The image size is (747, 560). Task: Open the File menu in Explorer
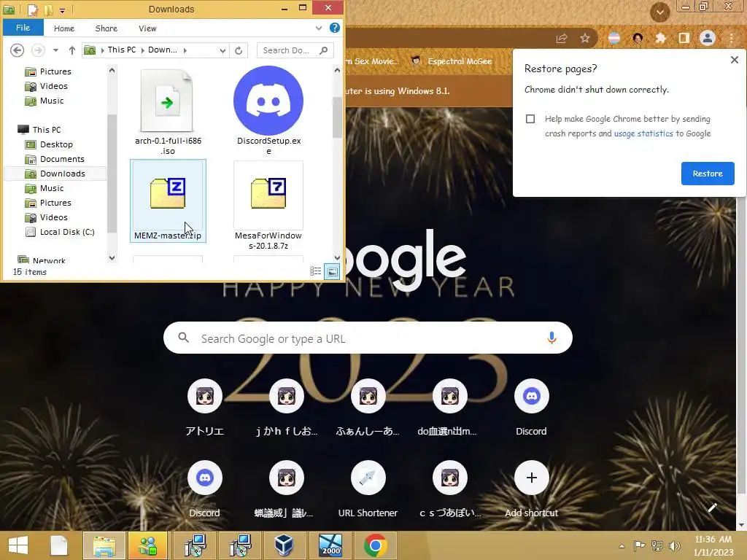(x=23, y=28)
